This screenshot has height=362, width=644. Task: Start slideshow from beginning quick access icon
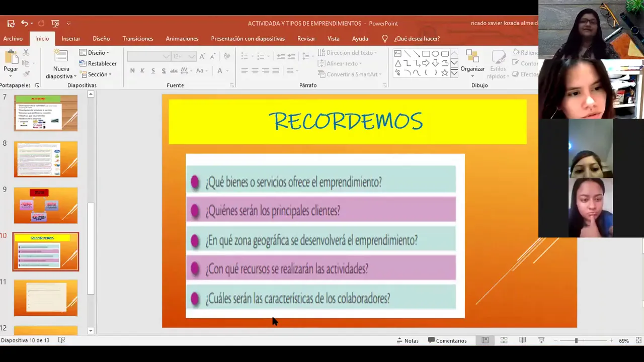pos(55,23)
